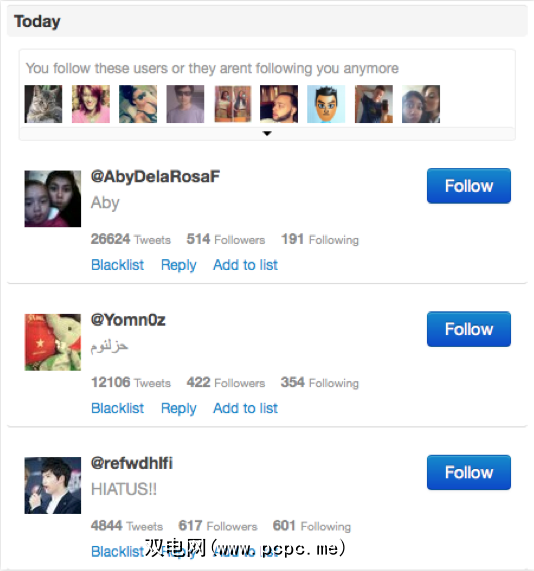Follow user @Yomn0z

469,329
